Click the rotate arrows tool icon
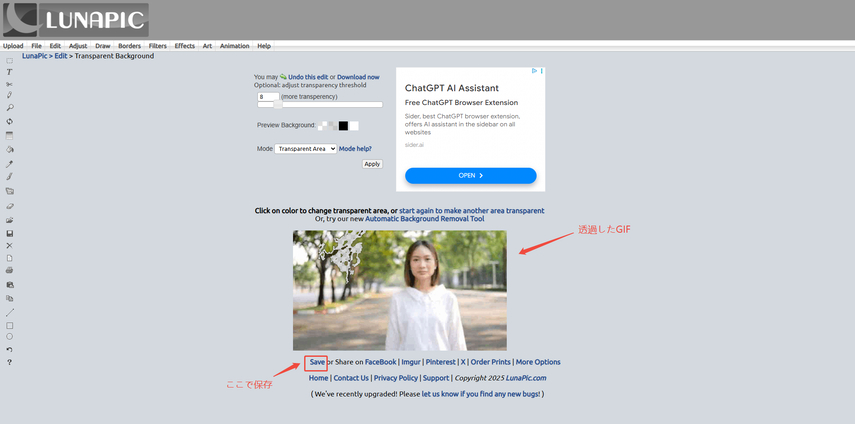Image resolution: width=855 pixels, height=424 pixels. [9, 122]
